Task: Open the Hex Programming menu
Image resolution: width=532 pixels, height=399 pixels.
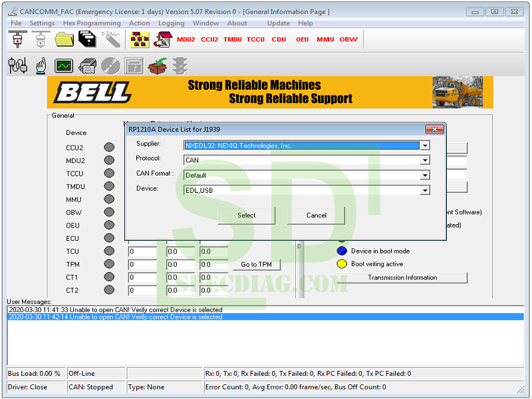Action: [92, 23]
